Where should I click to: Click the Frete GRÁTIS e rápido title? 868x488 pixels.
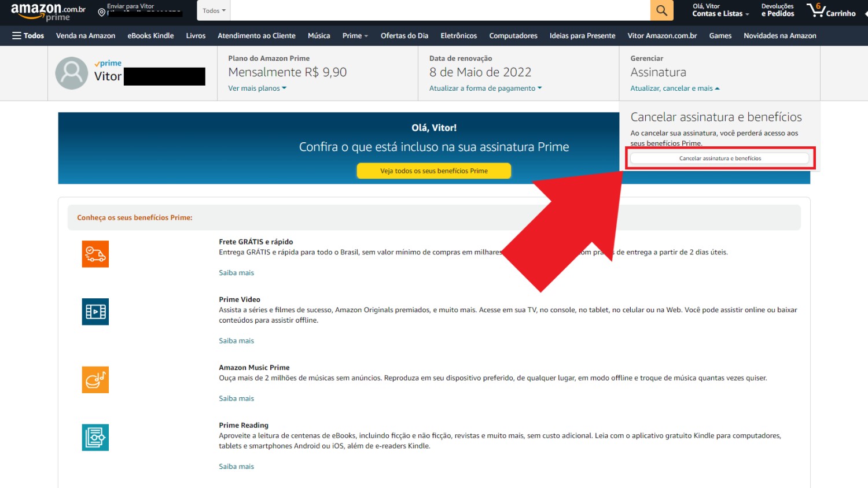256,242
